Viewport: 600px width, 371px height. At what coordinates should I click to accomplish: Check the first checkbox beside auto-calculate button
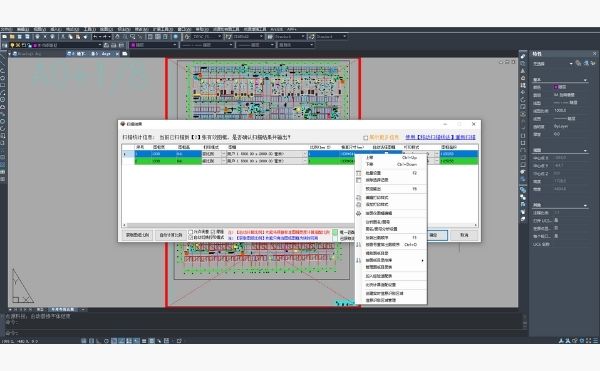(191, 232)
